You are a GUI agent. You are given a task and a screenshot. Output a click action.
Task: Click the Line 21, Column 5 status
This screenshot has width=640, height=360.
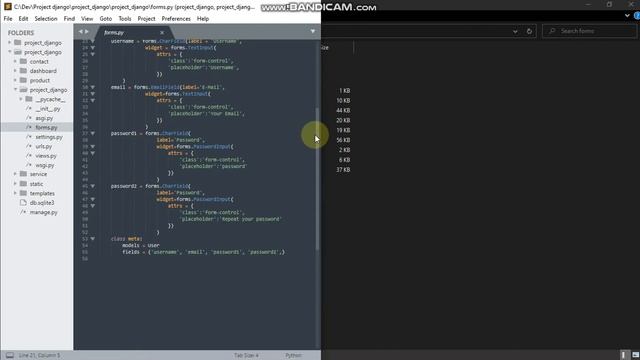pyautogui.click(x=39, y=356)
